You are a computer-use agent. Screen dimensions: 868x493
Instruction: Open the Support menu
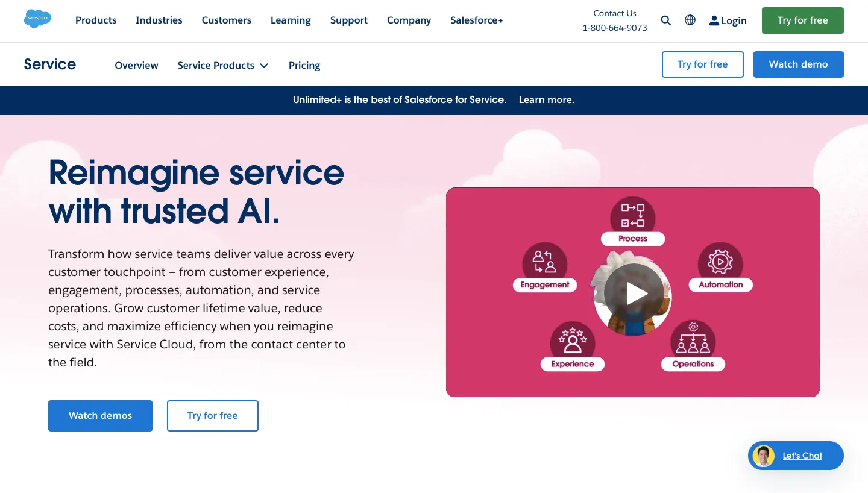point(349,20)
